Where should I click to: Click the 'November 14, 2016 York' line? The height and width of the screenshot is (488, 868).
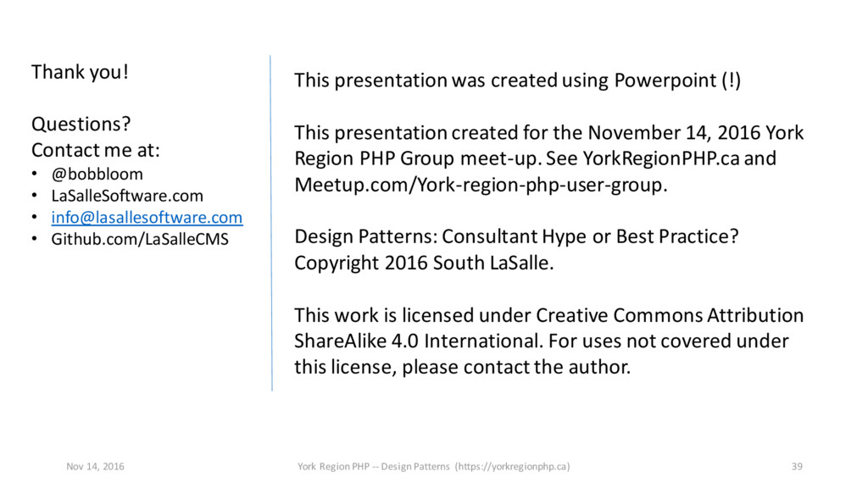pyautogui.click(x=548, y=133)
